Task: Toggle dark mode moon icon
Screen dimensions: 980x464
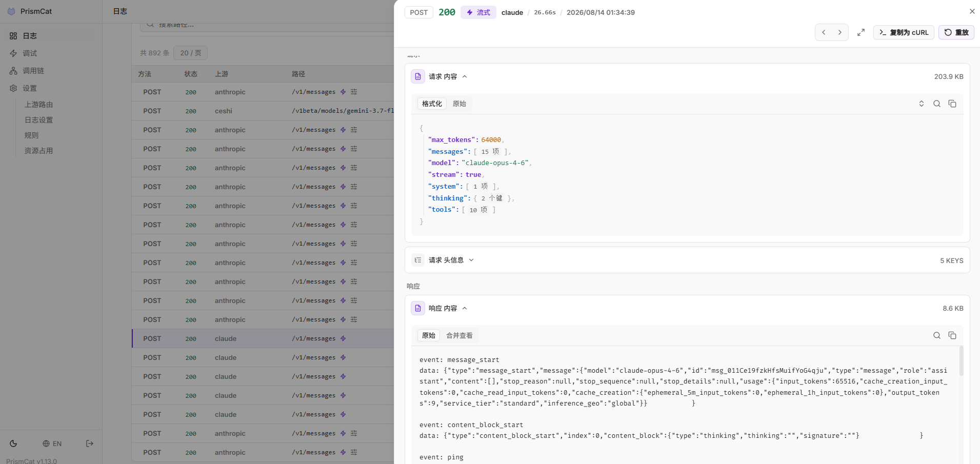Action: pos(13,443)
